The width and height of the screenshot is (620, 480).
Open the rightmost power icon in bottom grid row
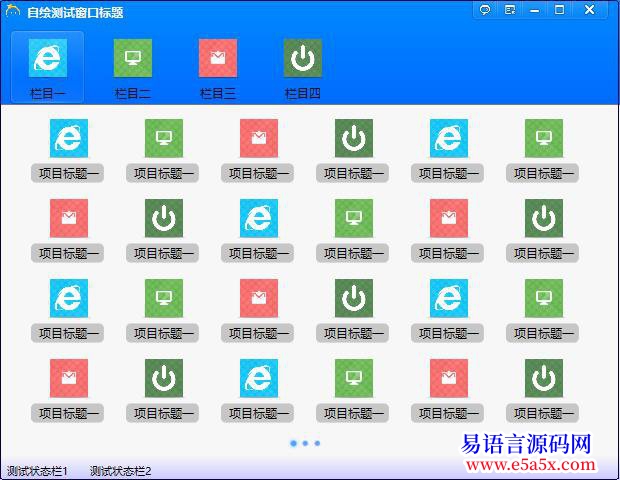coord(544,378)
